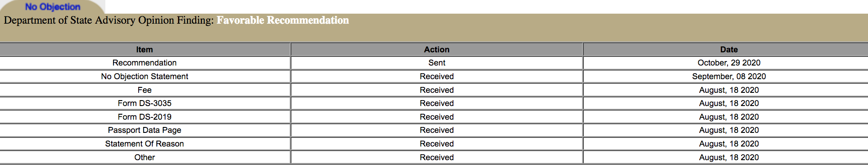The height and width of the screenshot is (167, 868).
Task: Click the Date column header
Action: click(x=729, y=50)
